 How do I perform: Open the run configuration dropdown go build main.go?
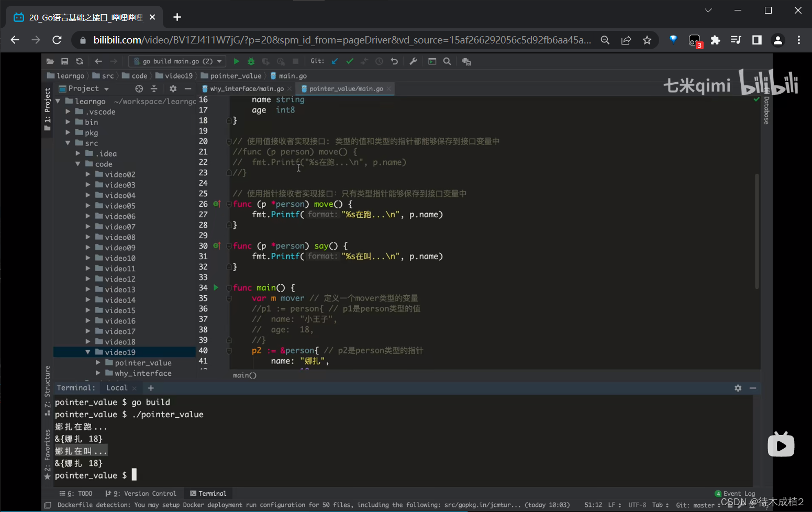pos(177,61)
